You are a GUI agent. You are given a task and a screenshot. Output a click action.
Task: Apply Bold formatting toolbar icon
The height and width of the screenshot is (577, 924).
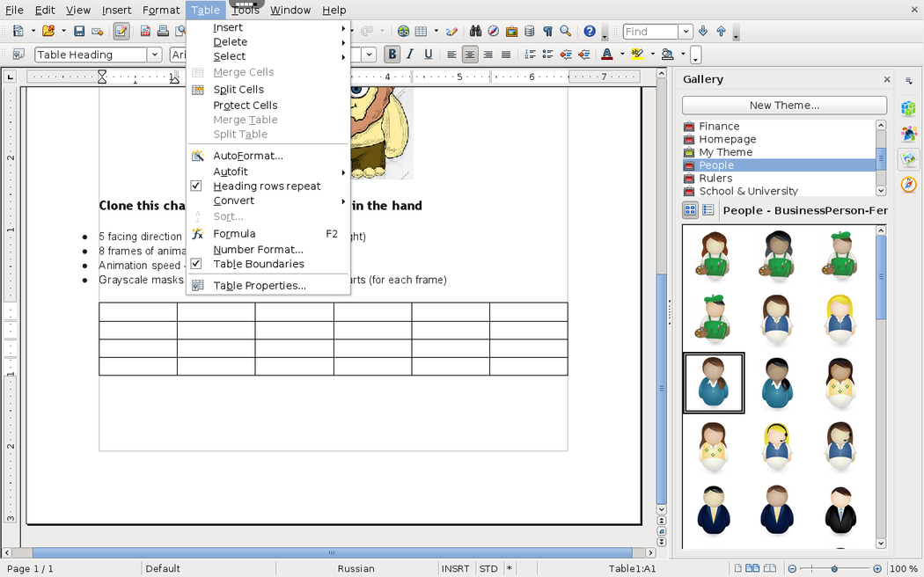click(x=392, y=55)
